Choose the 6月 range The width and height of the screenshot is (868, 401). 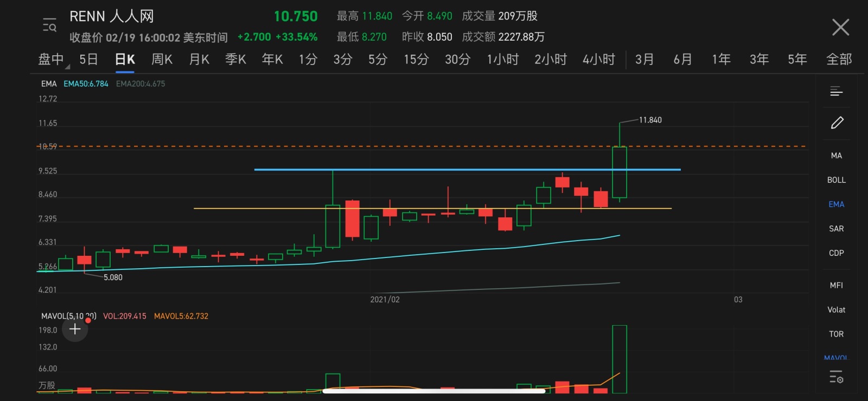(x=682, y=59)
